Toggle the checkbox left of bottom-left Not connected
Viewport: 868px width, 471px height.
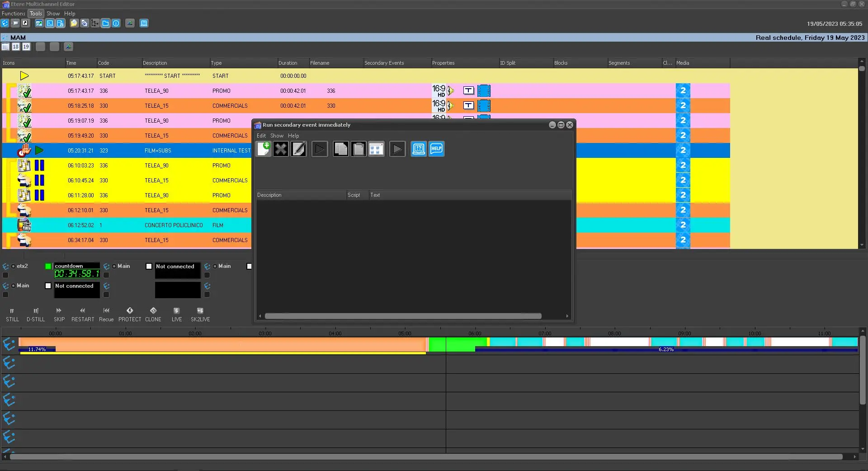(x=48, y=286)
